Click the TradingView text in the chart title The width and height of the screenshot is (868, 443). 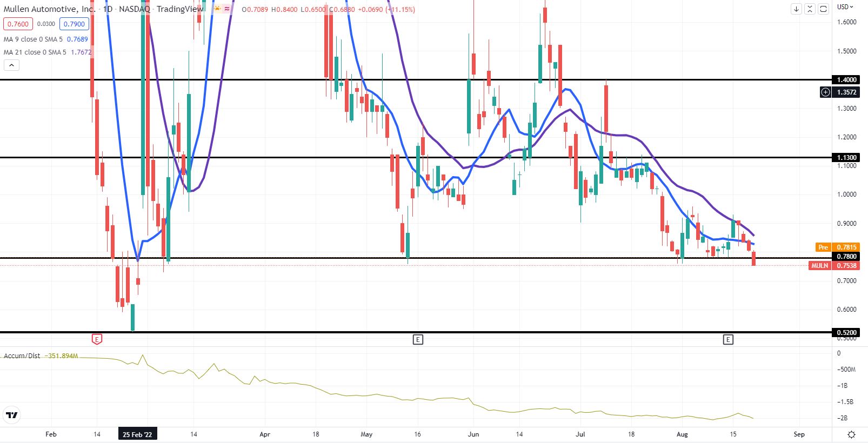tap(180, 9)
